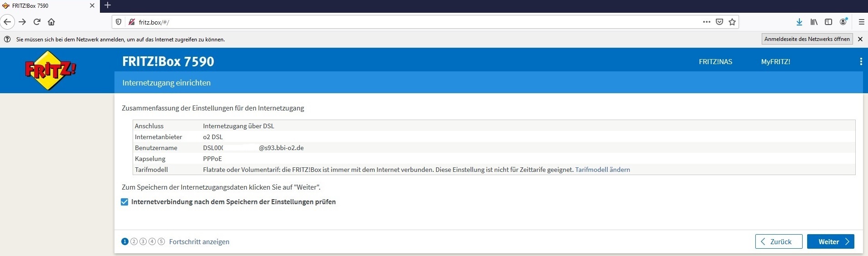Click the 'Internetanbieter' row label
This screenshot has height=256, width=868.
click(x=159, y=137)
